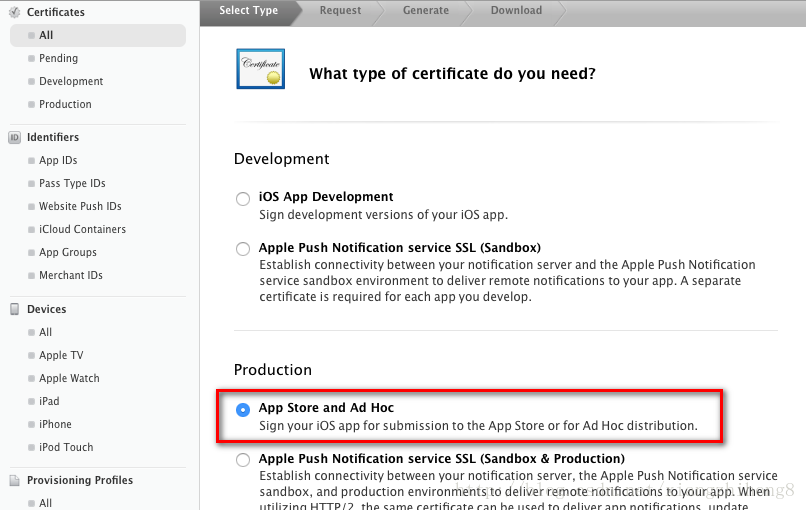Select iOS App Development radio button

(x=243, y=198)
